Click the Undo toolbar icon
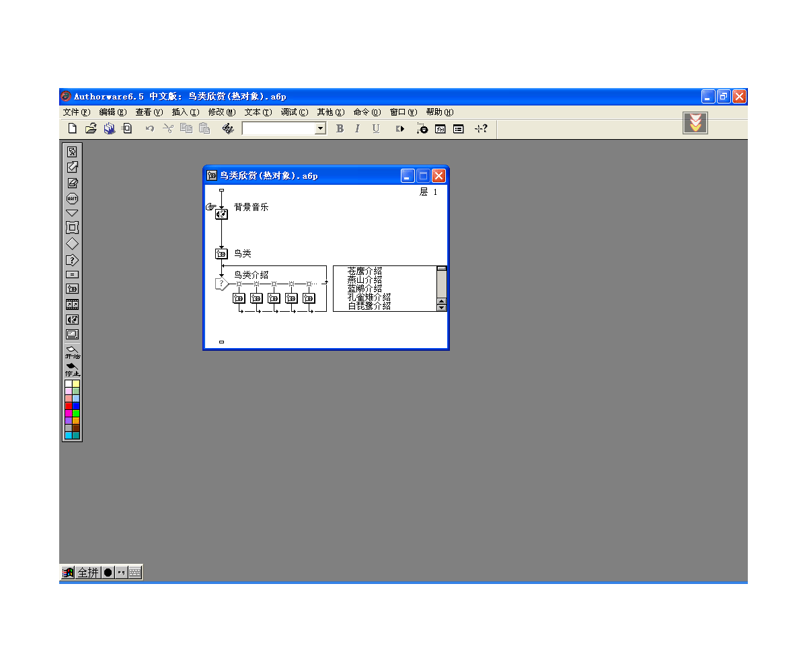This screenshot has width=807, height=672. coord(150,128)
